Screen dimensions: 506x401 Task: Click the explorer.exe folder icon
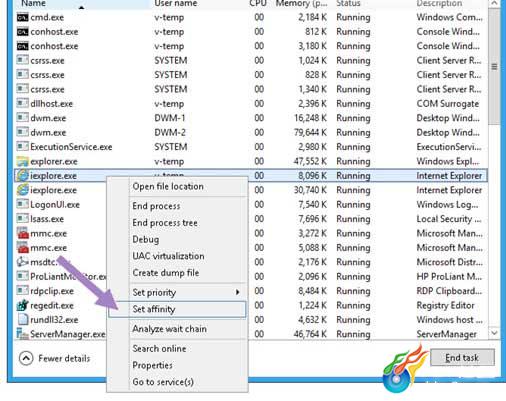coord(22,161)
